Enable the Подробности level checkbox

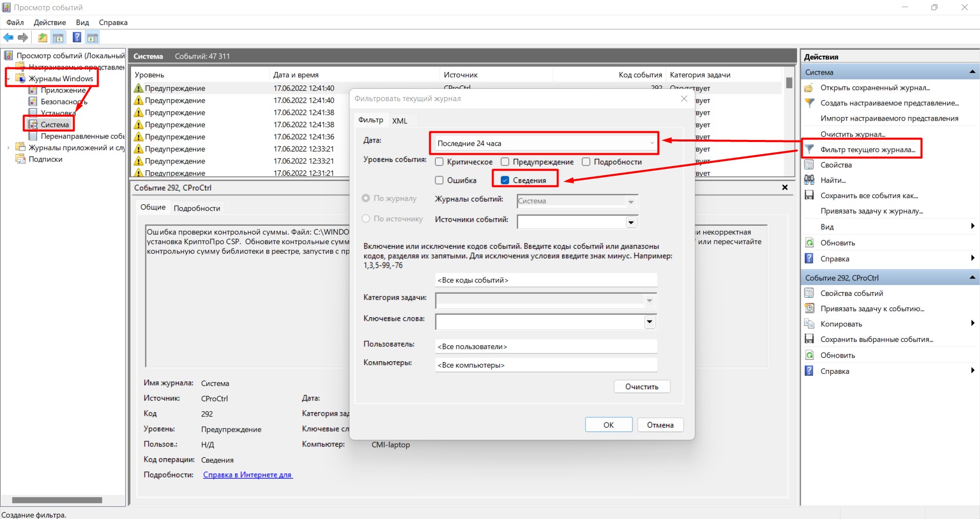point(586,162)
